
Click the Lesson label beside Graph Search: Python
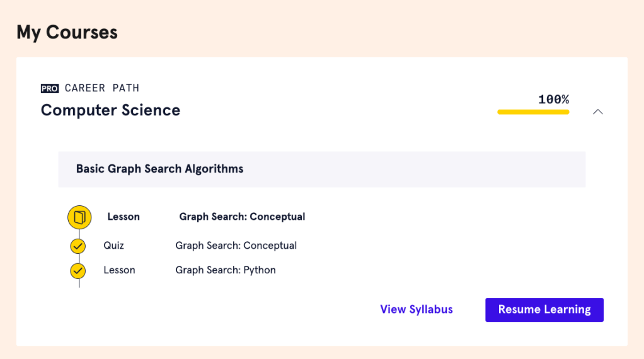pyautogui.click(x=119, y=270)
